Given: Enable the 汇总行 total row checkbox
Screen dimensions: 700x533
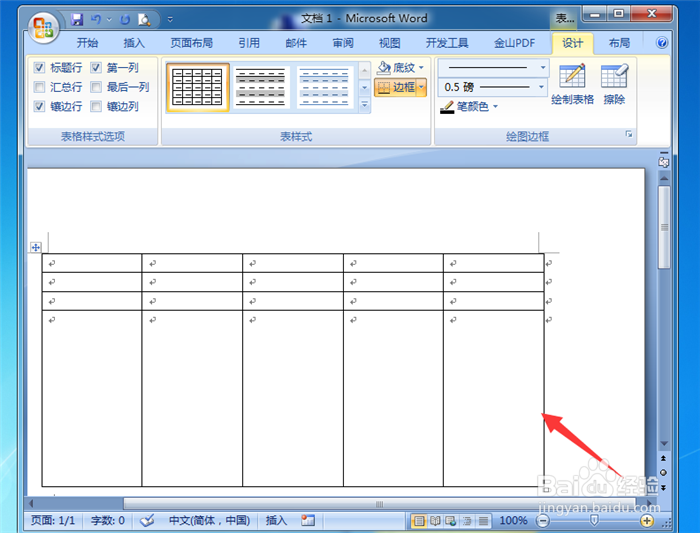Looking at the screenshot, I should click(40, 87).
